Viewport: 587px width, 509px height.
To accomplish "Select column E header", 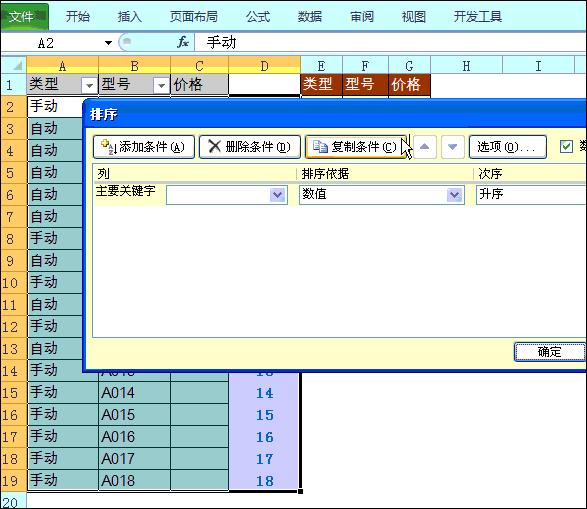I will click(322, 66).
